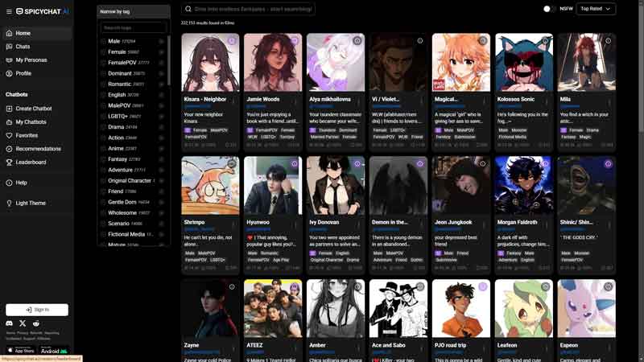Open options menu next to Morgan Faldroth name

click(x=547, y=224)
